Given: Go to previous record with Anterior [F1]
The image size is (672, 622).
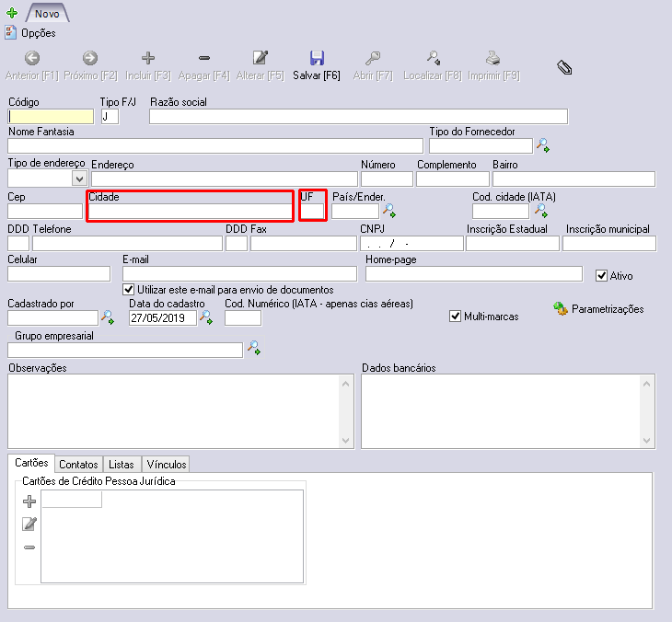Looking at the screenshot, I should pos(31,65).
